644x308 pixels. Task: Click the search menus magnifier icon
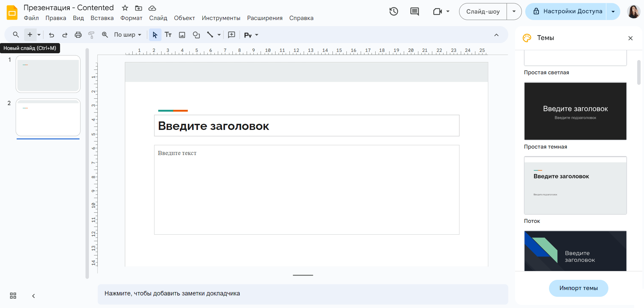point(16,35)
